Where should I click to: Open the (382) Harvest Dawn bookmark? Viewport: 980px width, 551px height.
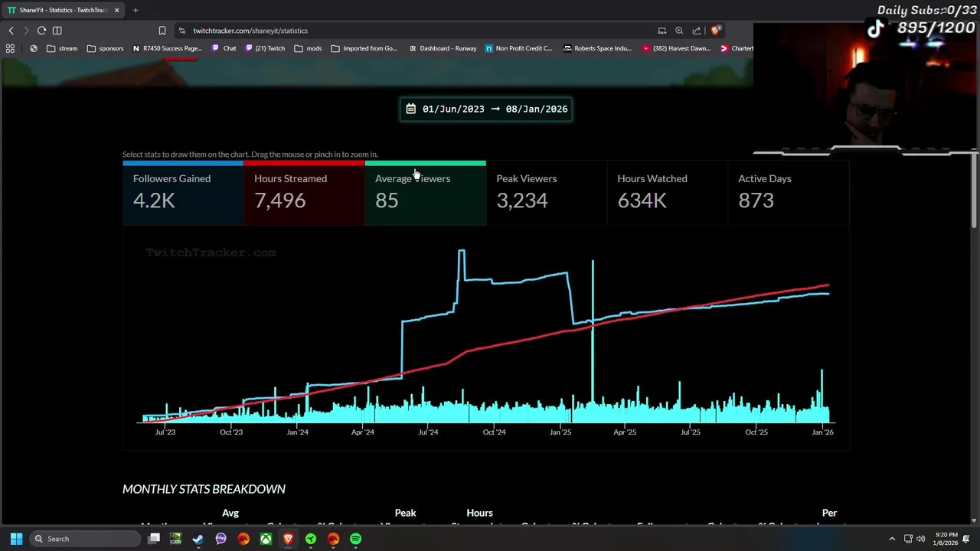677,48
